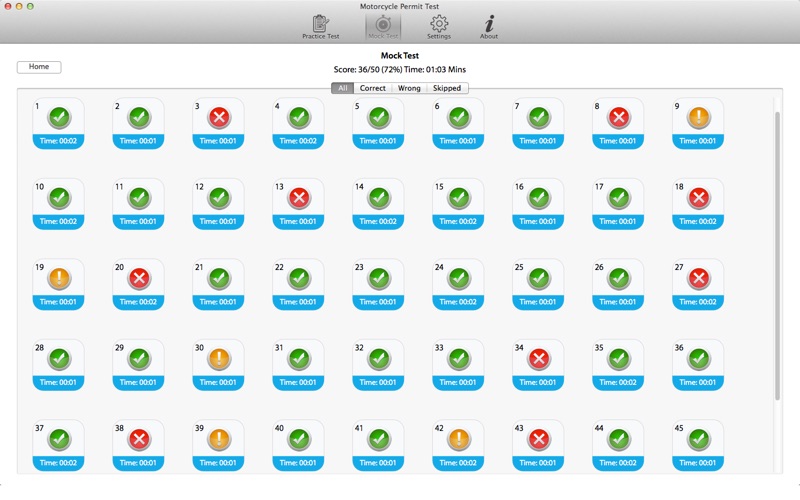Click the results list vertical scrollbar

pos(778,255)
